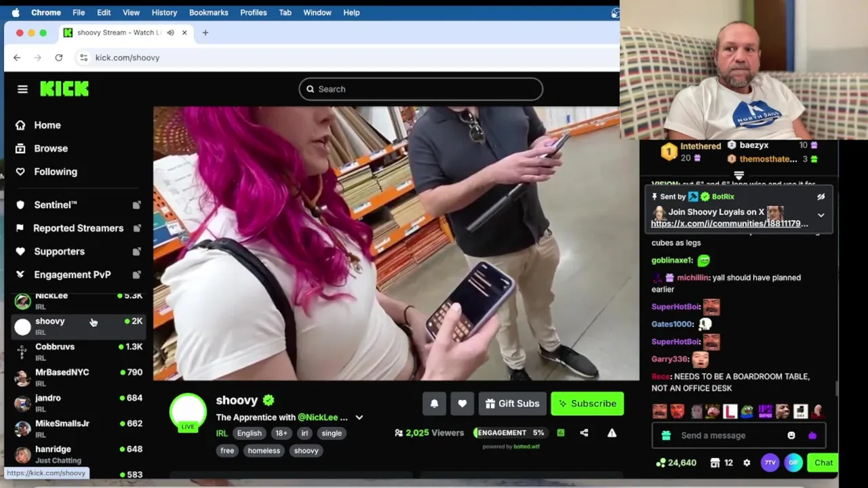Open jandro channel in sidebar

[79, 403]
